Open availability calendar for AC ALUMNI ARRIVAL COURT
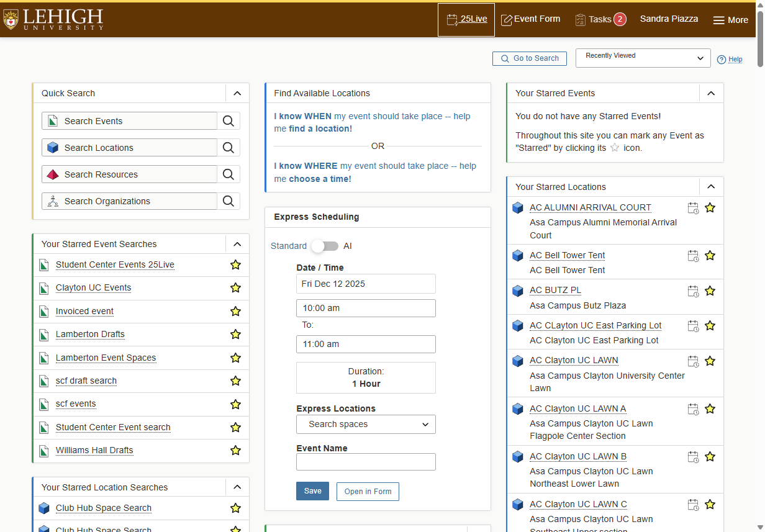765x532 pixels. (693, 208)
